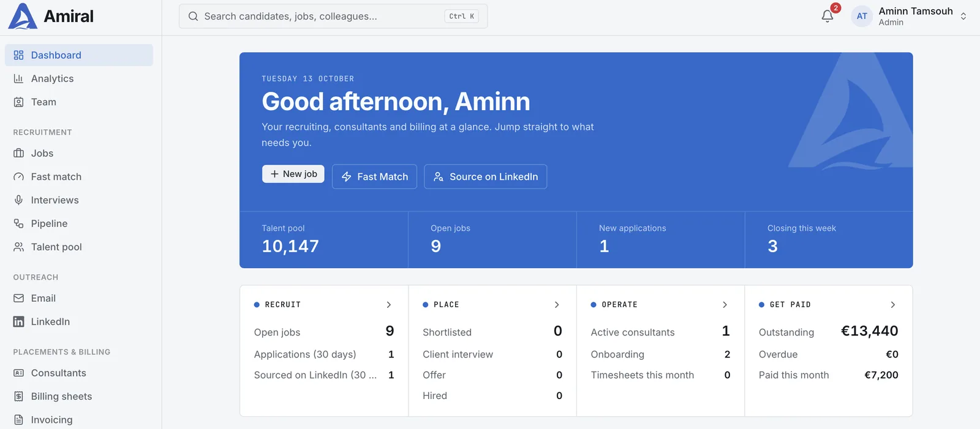
Task: Click 'Active consultants' row
Action: (x=660, y=332)
